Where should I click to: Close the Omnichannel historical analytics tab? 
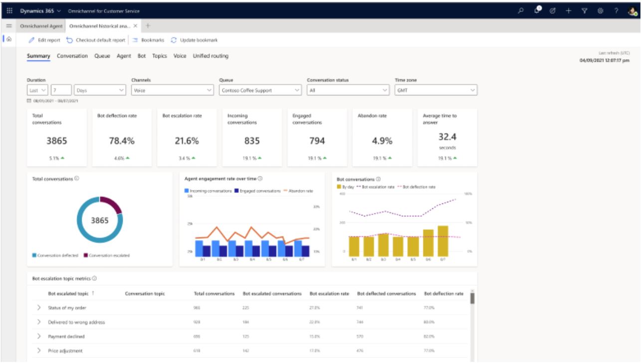136,25
